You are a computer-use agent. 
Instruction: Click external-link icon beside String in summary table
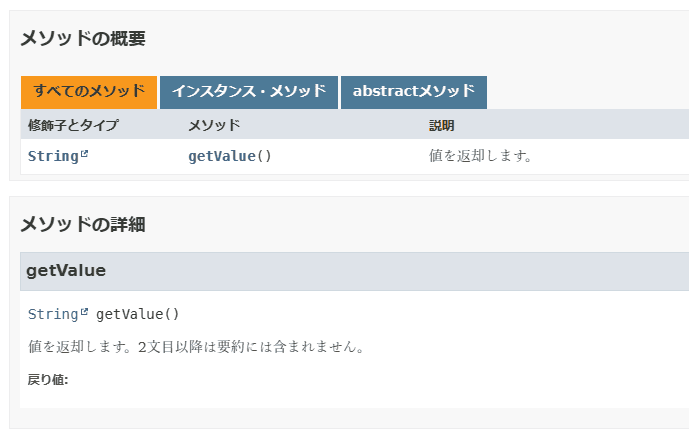[x=84, y=154]
